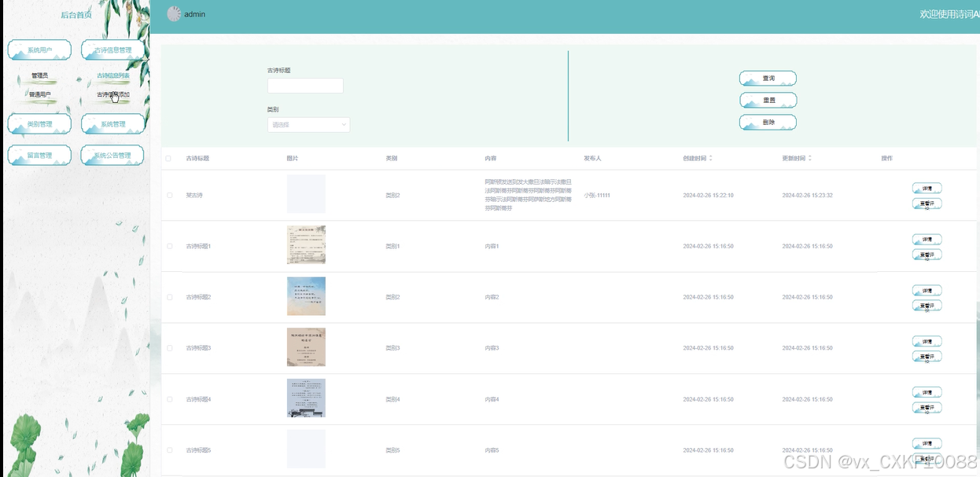
Task: Click 详情 in the 古诗标题2 row
Action: pos(927,291)
